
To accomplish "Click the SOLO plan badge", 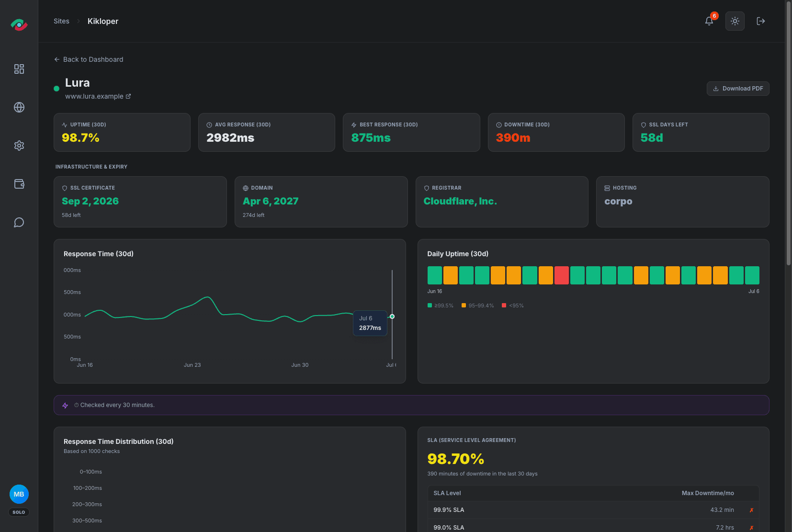I will (19, 512).
